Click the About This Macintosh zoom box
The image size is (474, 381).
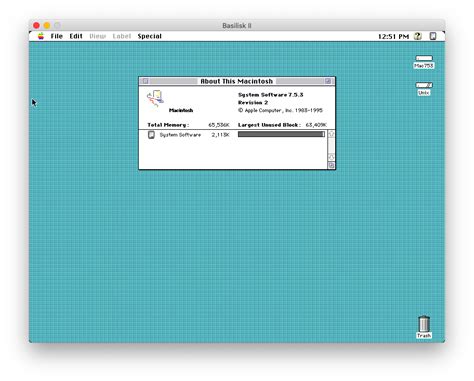328,81
